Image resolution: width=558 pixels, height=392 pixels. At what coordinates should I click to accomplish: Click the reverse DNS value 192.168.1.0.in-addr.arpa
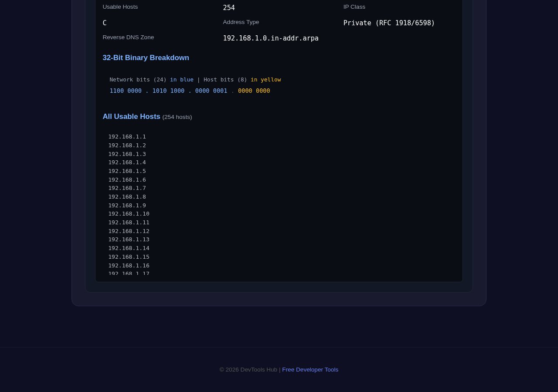(271, 38)
